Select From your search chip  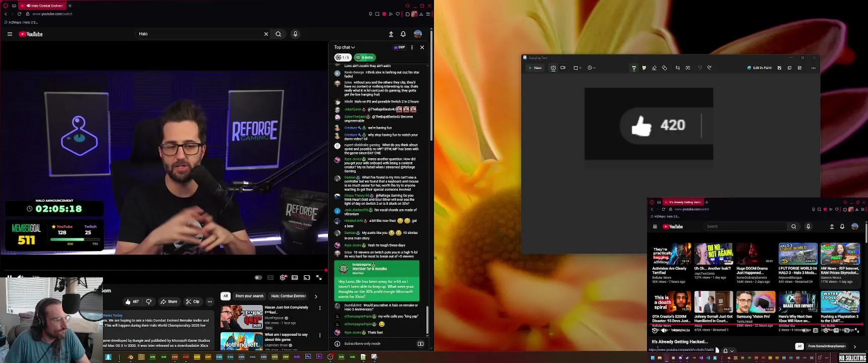[x=249, y=296]
